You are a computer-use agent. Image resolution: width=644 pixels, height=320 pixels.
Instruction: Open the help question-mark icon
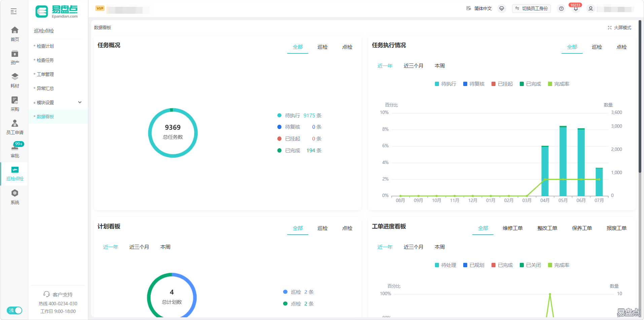561,9
